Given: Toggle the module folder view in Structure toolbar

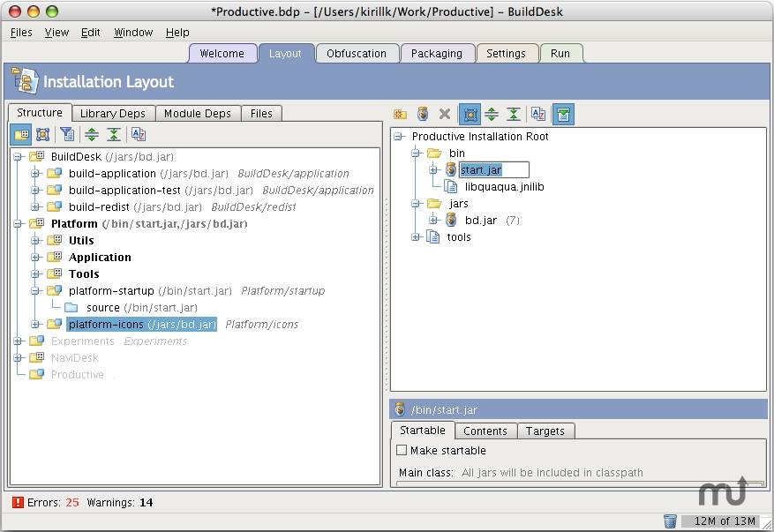Looking at the screenshot, I should (x=21, y=134).
